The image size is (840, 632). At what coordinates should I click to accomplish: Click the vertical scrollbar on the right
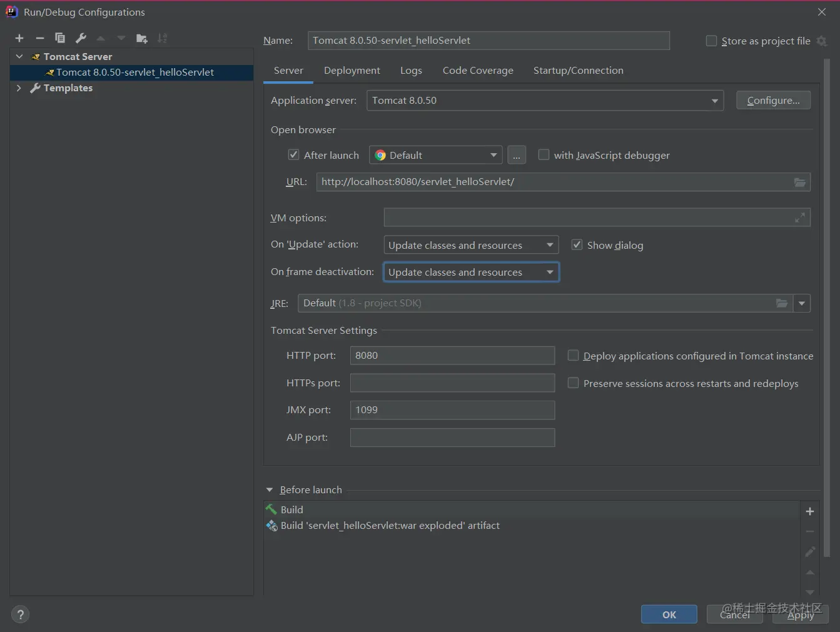click(827, 306)
